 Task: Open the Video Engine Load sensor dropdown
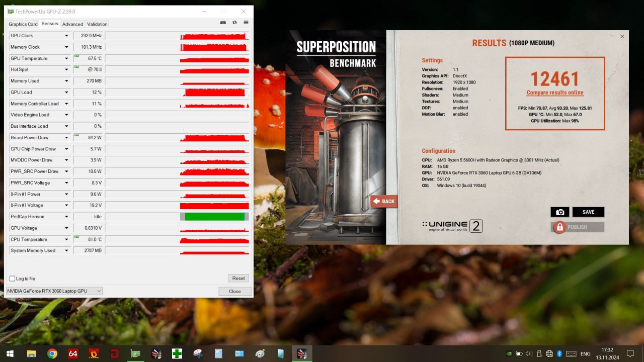[x=66, y=115]
